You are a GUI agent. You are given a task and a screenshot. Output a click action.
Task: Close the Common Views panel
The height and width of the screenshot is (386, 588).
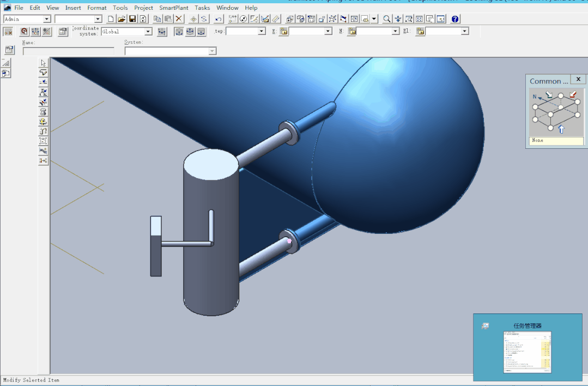[x=578, y=79]
